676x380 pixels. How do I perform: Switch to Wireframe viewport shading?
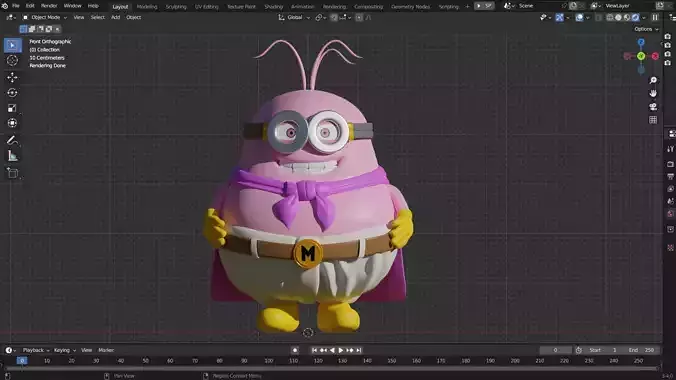[x=610, y=18]
